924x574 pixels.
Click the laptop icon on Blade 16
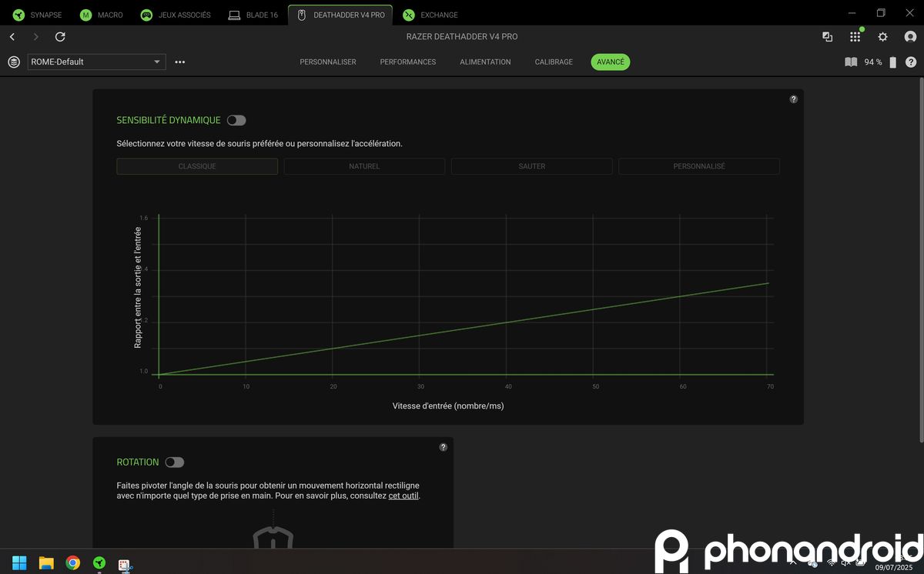click(234, 15)
